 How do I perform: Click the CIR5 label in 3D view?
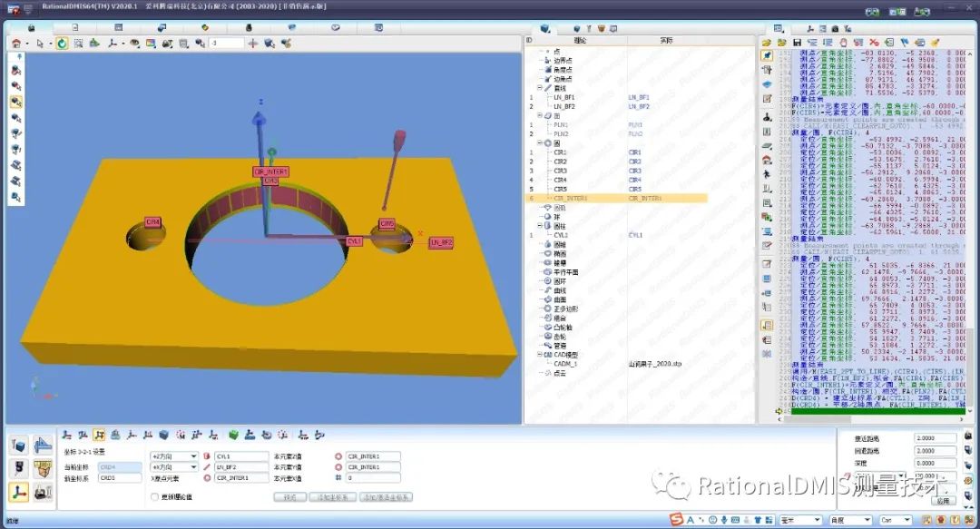pos(387,223)
